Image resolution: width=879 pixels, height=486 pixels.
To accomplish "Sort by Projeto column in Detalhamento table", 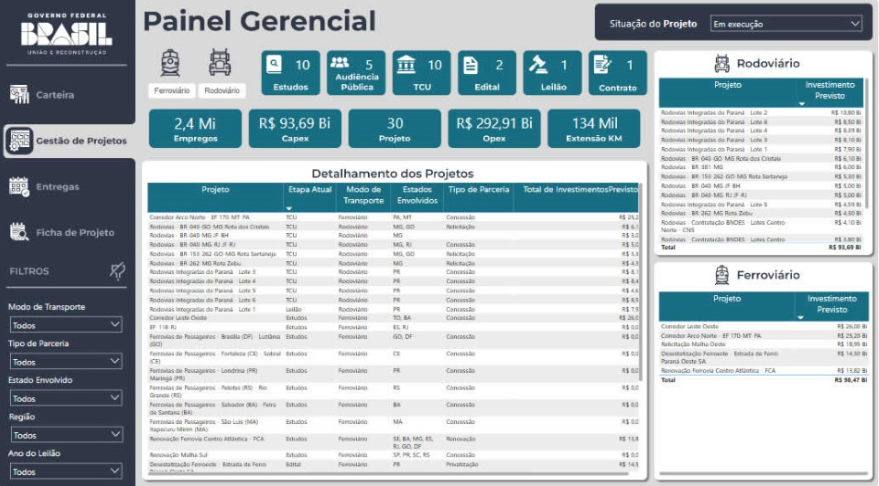I will click(x=215, y=189).
